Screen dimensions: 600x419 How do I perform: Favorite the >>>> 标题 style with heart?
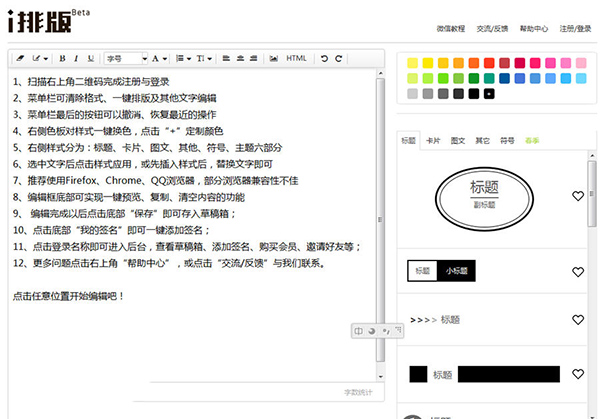(578, 320)
